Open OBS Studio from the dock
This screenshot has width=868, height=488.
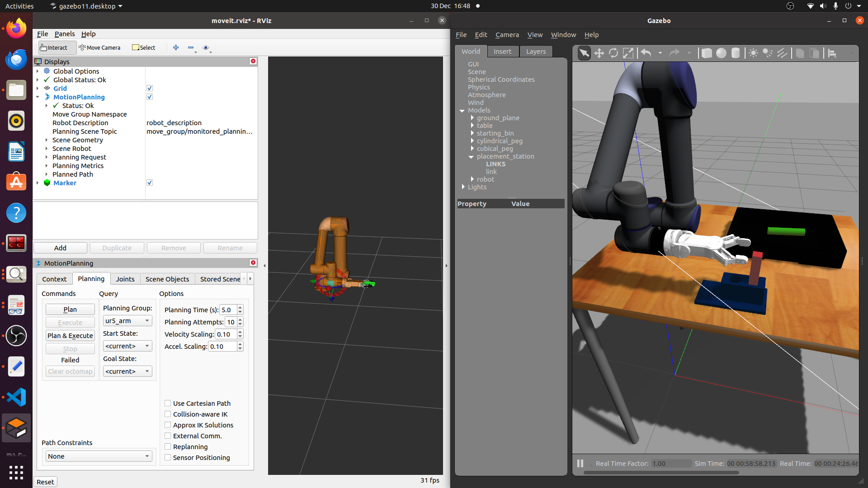pos(16,336)
